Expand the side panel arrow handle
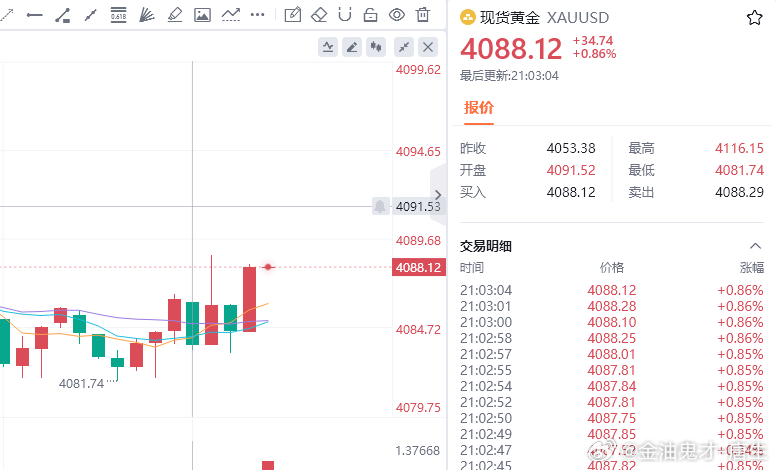The image size is (776, 470). (x=438, y=194)
